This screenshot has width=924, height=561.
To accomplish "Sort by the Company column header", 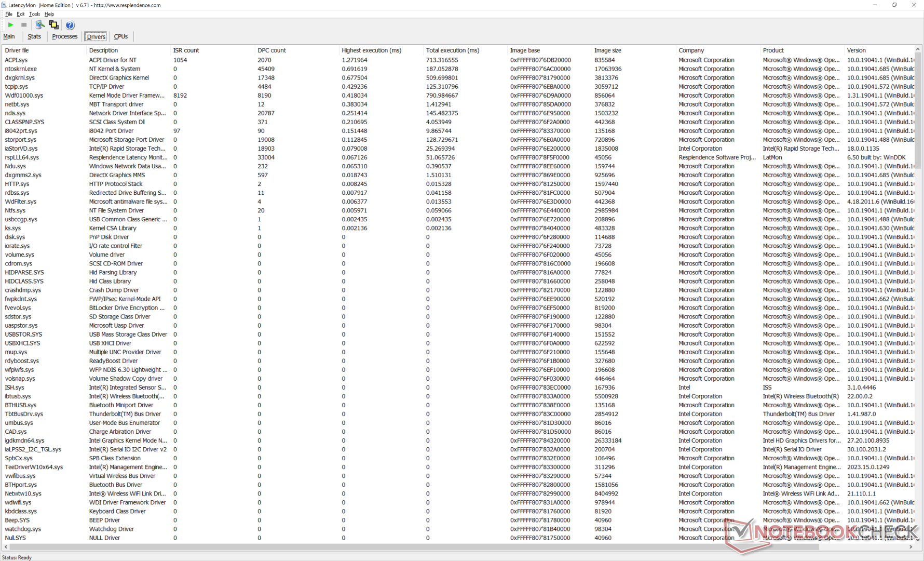I will point(718,50).
